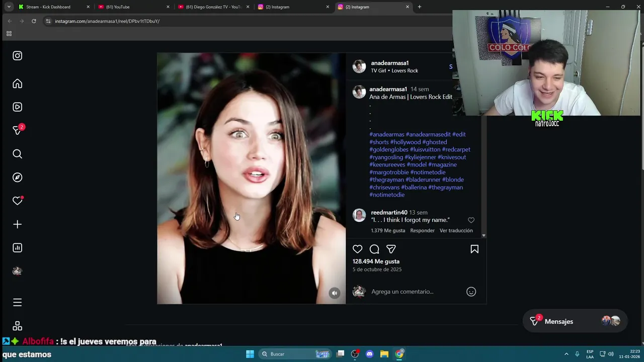Open Chrome from the taskbar

[399, 354]
